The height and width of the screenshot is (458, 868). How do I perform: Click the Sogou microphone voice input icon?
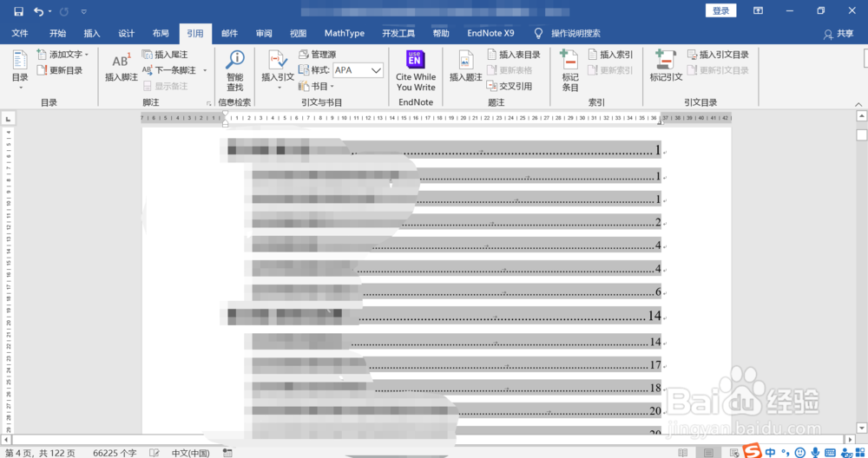click(815, 453)
